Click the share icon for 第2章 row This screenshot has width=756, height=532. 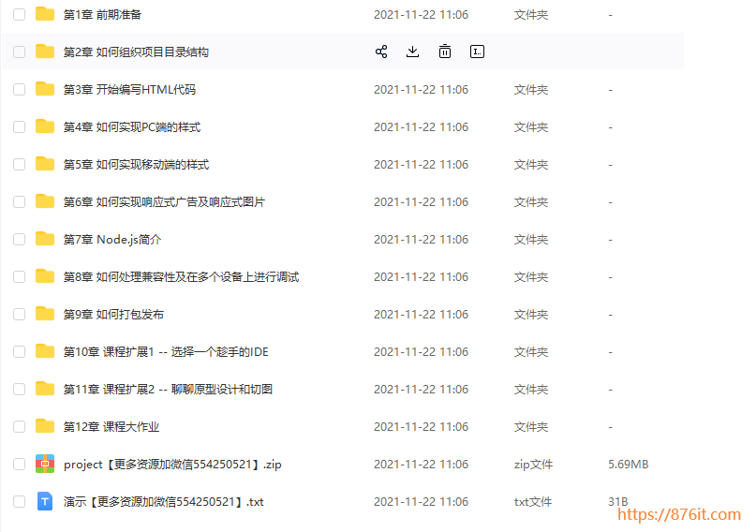coord(381,52)
